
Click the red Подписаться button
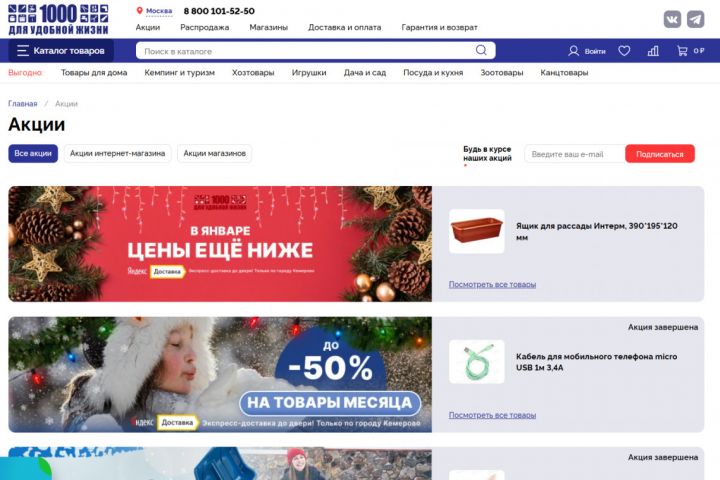pyautogui.click(x=660, y=154)
